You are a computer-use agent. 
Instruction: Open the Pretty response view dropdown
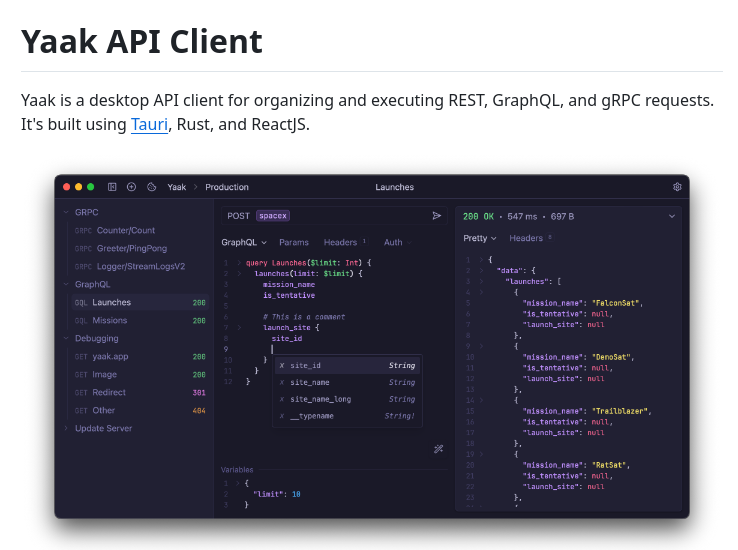[480, 238]
